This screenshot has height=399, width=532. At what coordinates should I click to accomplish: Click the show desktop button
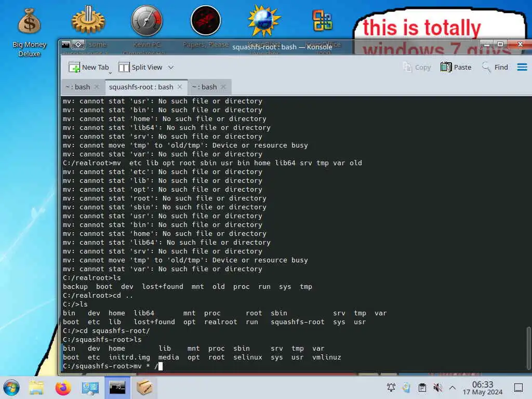pos(518,388)
